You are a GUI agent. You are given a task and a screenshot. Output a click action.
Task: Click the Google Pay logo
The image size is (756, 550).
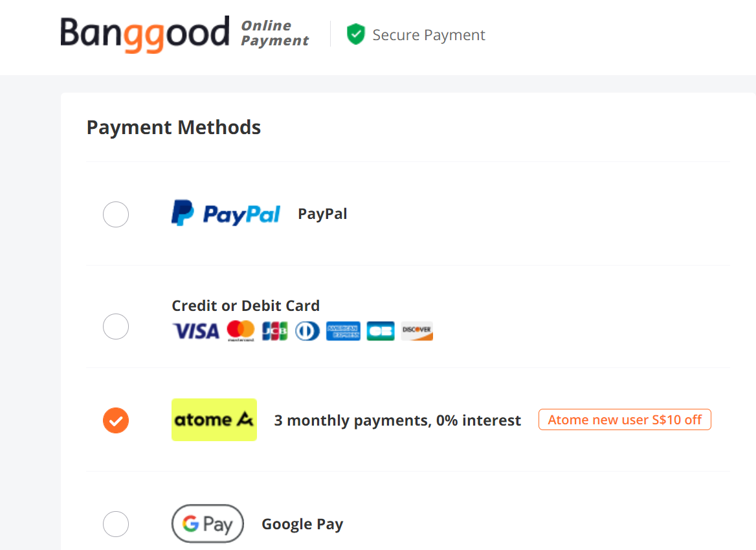[207, 523]
